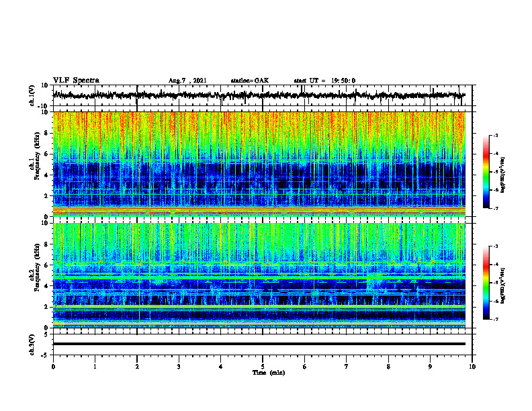The image size is (532, 411).
Task: Click the time axis tick label "5"
Action: click(x=263, y=367)
